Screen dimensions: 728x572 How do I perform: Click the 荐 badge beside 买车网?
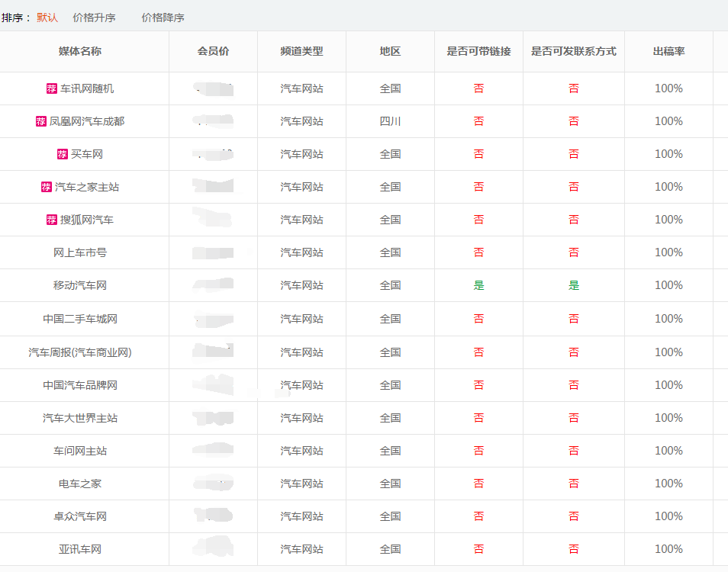(62, 154)
